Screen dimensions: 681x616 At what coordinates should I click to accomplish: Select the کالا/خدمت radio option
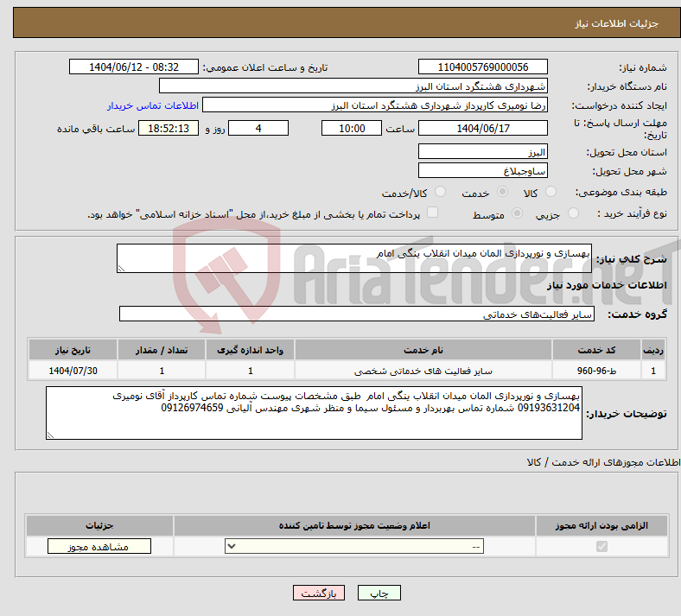[441, 192]
